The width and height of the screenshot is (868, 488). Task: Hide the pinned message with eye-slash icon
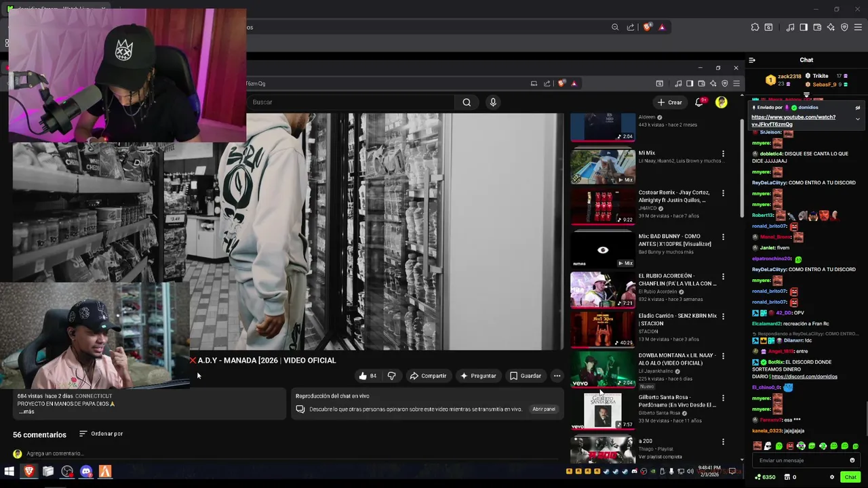pos(857,108)
